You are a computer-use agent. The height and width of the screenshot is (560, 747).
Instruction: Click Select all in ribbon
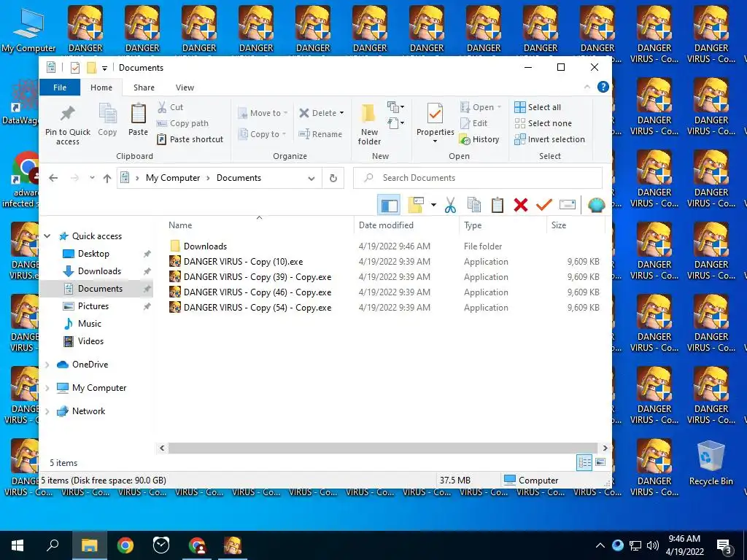(538, 107)
